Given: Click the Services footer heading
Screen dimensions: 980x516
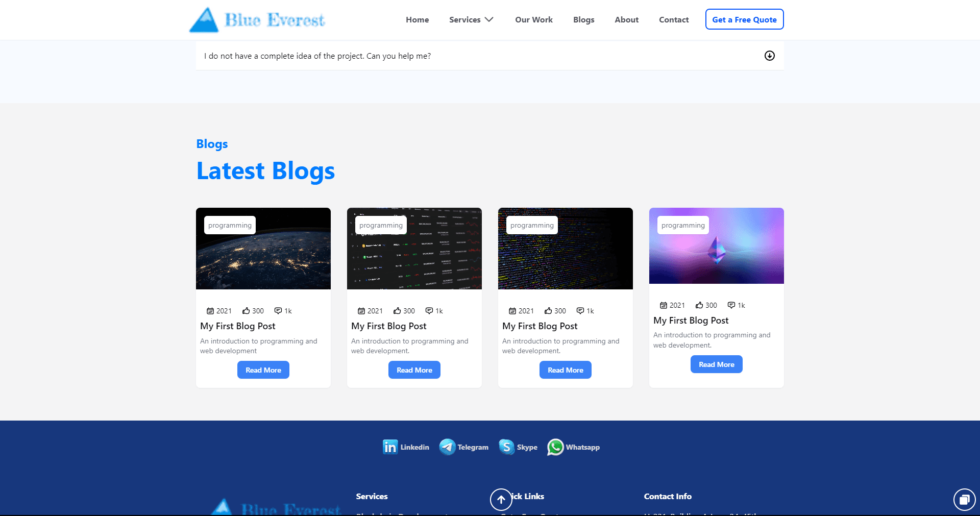Looking at the screenshot, I should coord(372,497).
